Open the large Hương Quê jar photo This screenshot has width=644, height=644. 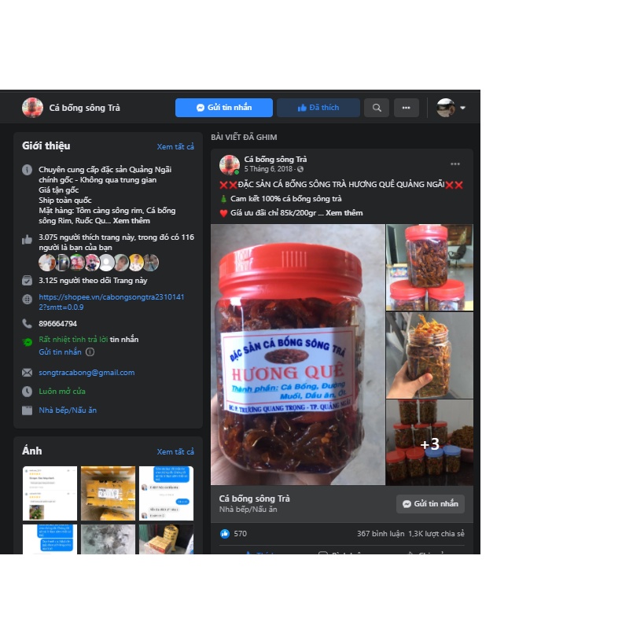[298, 355]
